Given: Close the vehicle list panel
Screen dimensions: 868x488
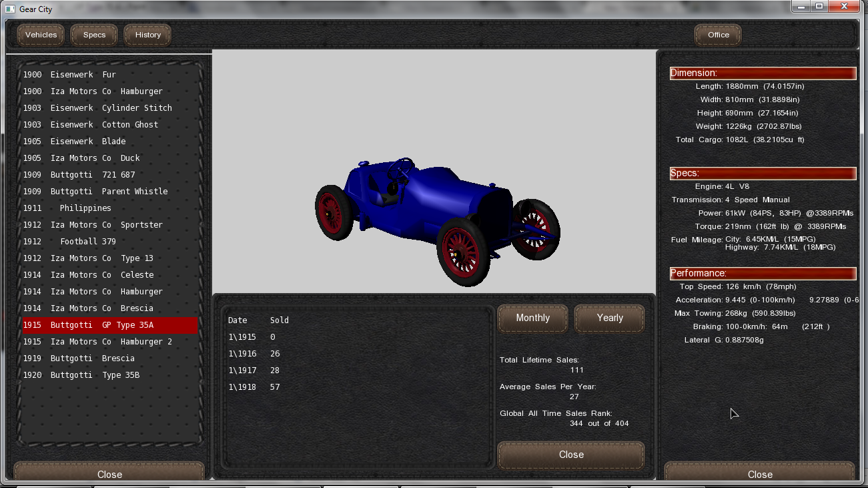Looking at the screenshot, I should click(x=109, y=473).
